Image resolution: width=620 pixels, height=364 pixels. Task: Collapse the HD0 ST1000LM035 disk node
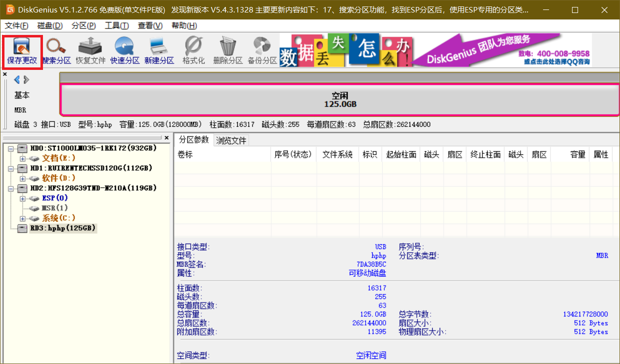click(10, 148)
